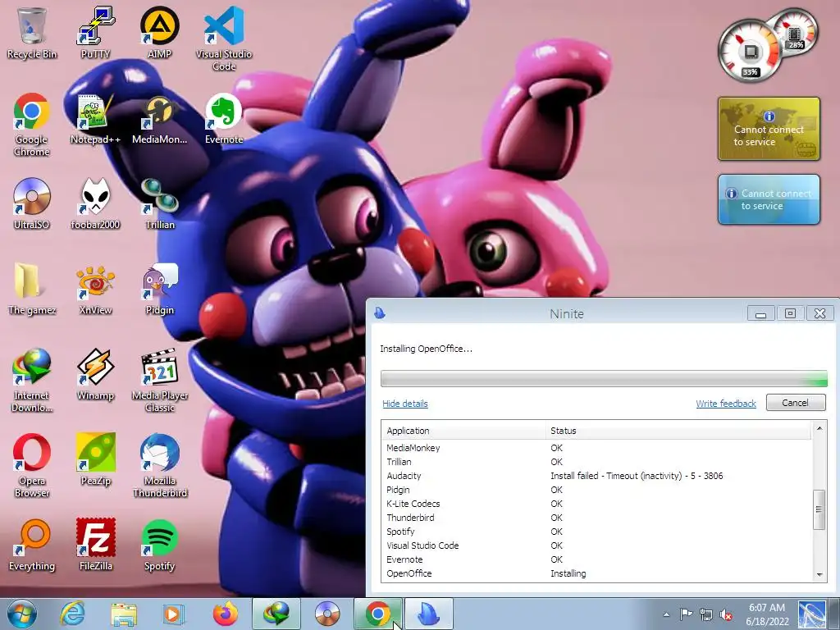
Task: Select the XnView desktop icon
Action: coord(95,290)
